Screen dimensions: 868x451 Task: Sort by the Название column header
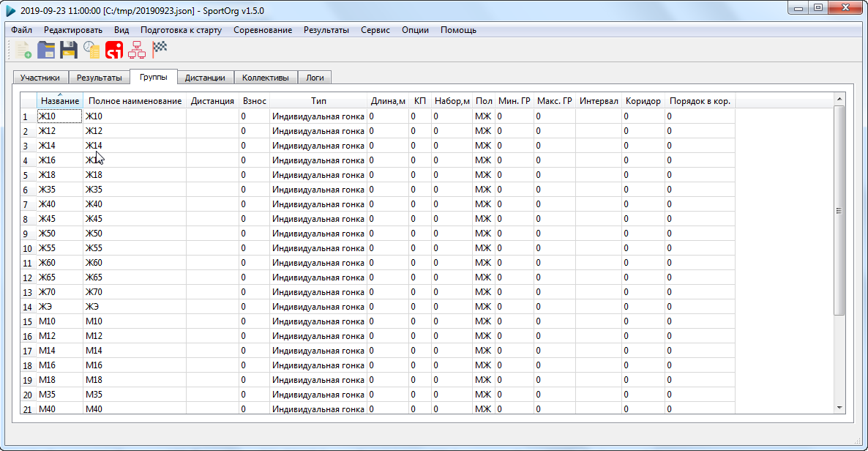tap(60, 101)
